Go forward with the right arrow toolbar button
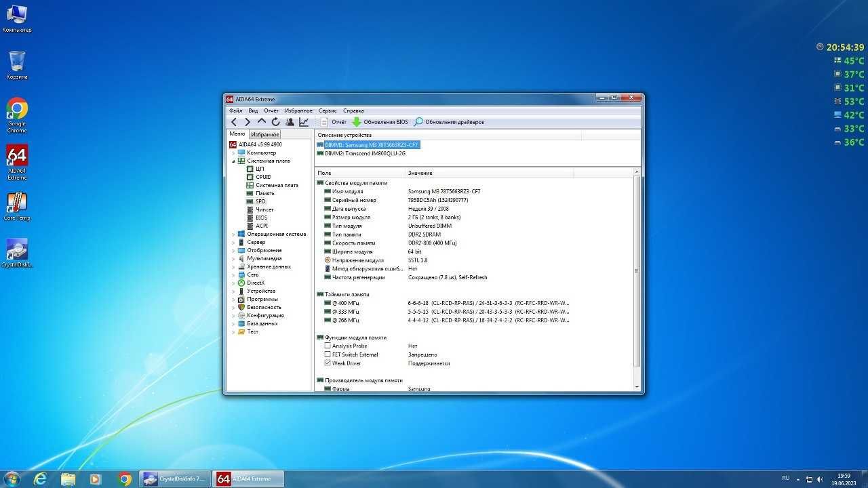The image size is (868, 488). (x=248, y=122)
